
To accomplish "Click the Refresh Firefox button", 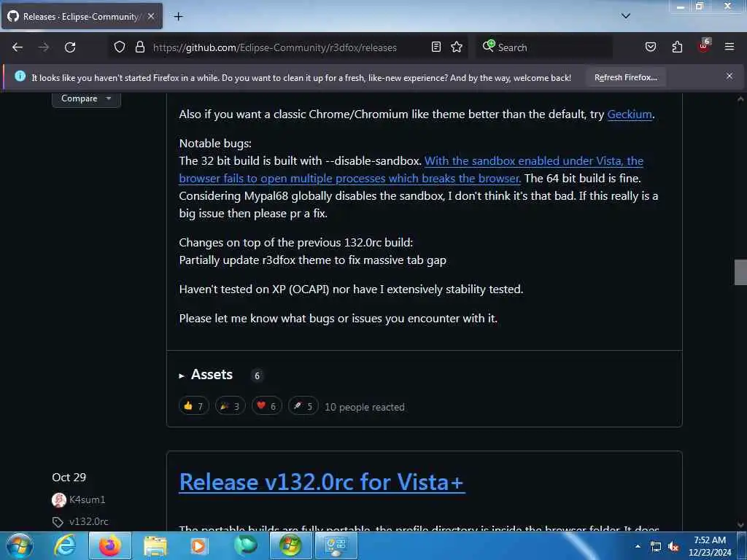I will 625,77.
